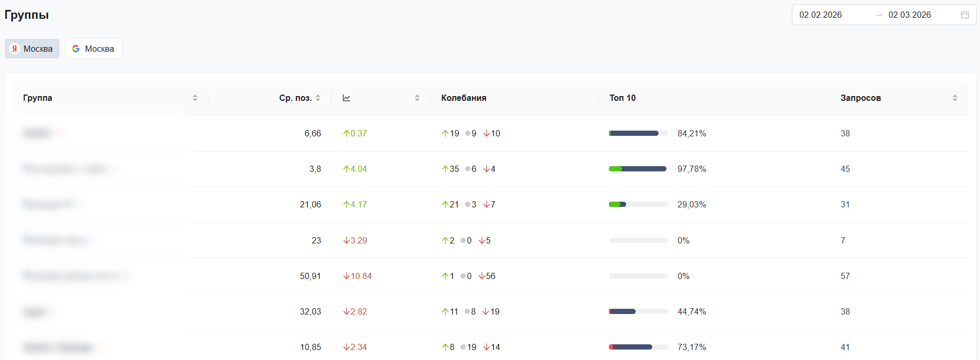Click the chart trend icon column header
The width and height of the screenshot is (980, 360).
[347, 98]
